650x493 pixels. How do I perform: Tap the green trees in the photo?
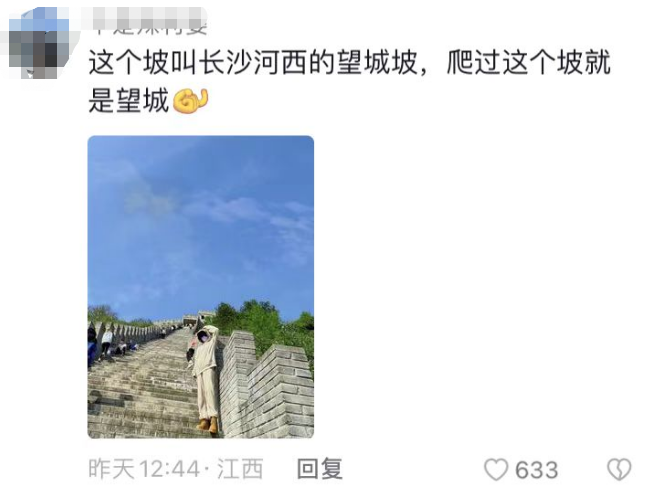point(265,323)
